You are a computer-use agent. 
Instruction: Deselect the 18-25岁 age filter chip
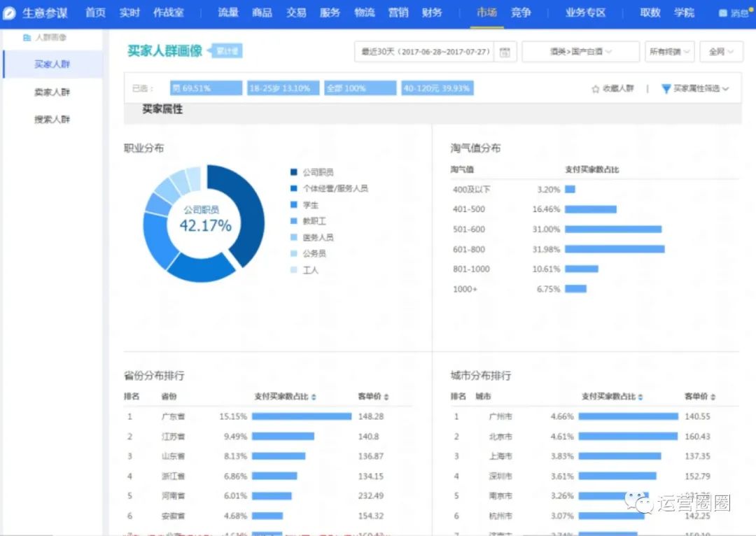click(283, 88)
